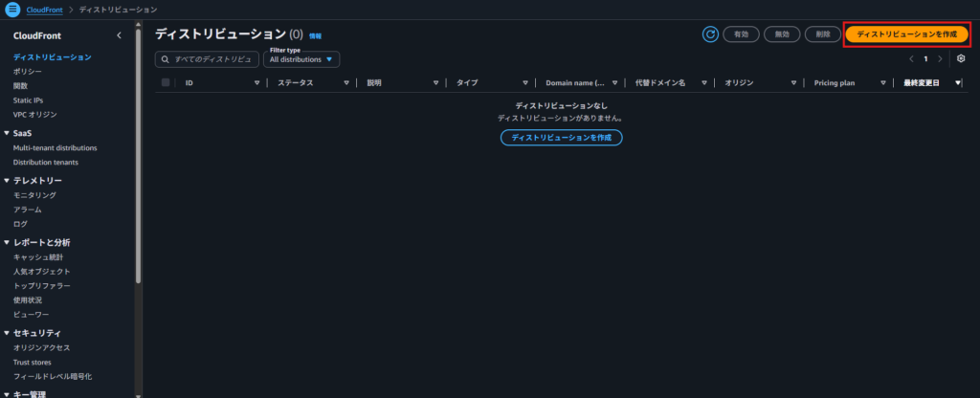Open ログ in the sidebar
Screen dimensions: 980x398
(20, 224)
